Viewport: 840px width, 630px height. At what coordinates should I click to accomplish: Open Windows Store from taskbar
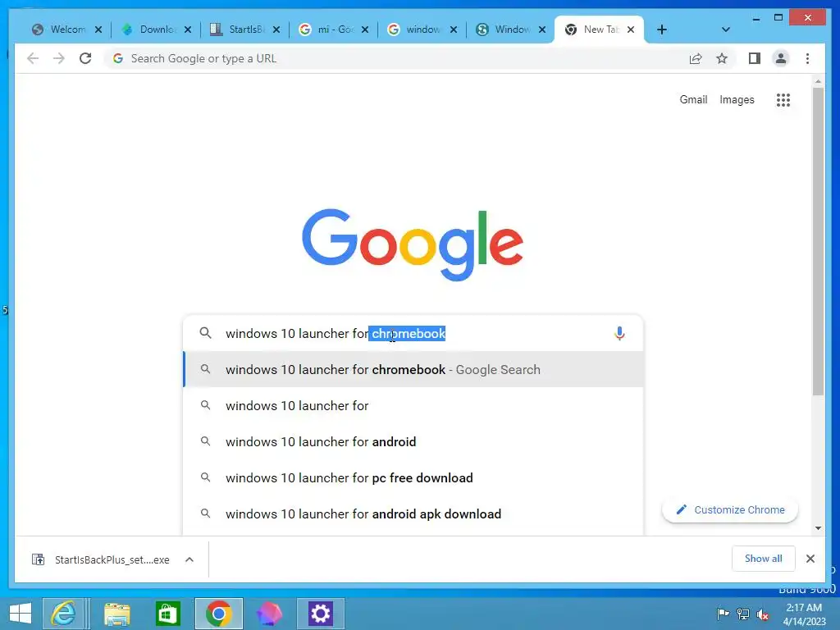tap(167, 614)
